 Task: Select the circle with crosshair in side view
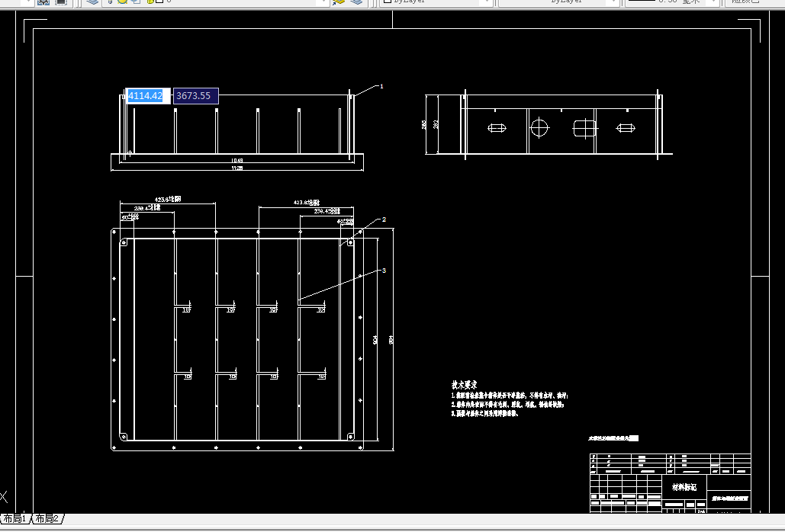(x=539, y=128)
